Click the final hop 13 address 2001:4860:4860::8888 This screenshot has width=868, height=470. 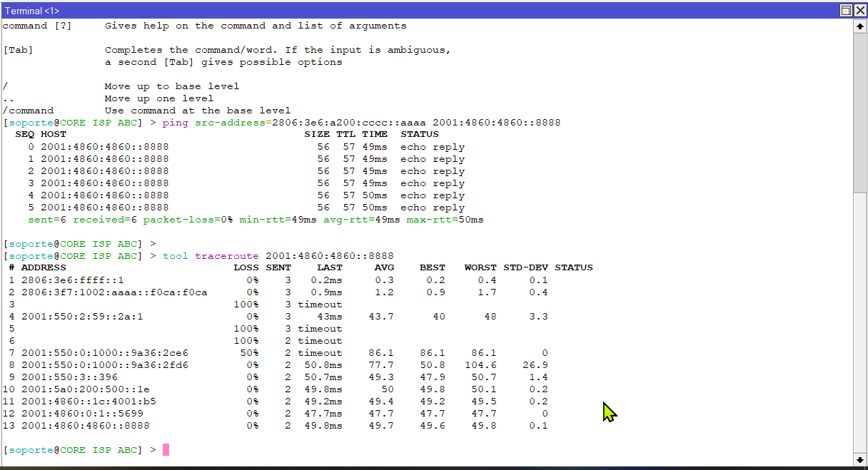[x=85, y=426]
